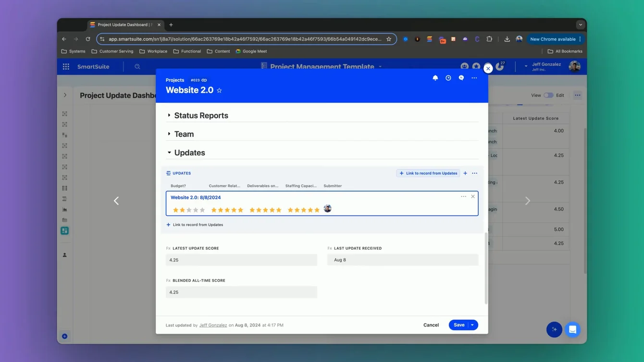Image resolution: width=644 pixels, height=362 pixels.
Task: Open record activity history clock icon
Action: 448,78
